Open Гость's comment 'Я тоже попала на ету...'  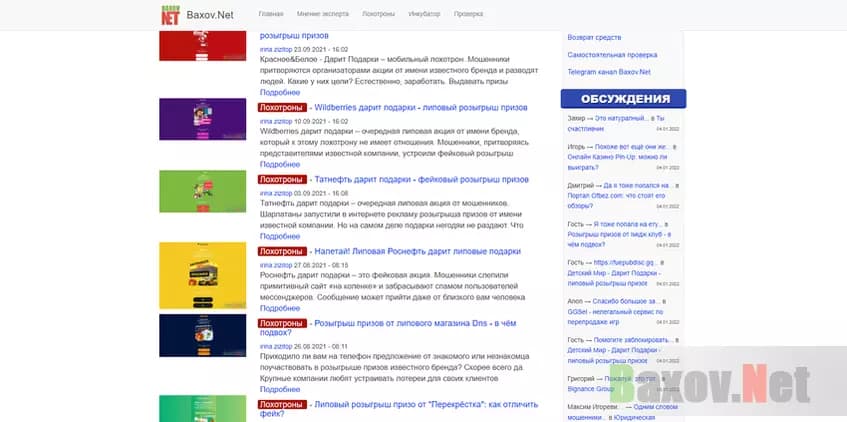[x=628, y=224]
